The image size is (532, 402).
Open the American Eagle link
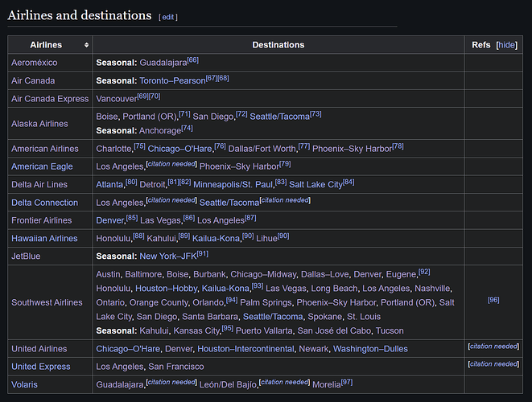click(42, 166)
